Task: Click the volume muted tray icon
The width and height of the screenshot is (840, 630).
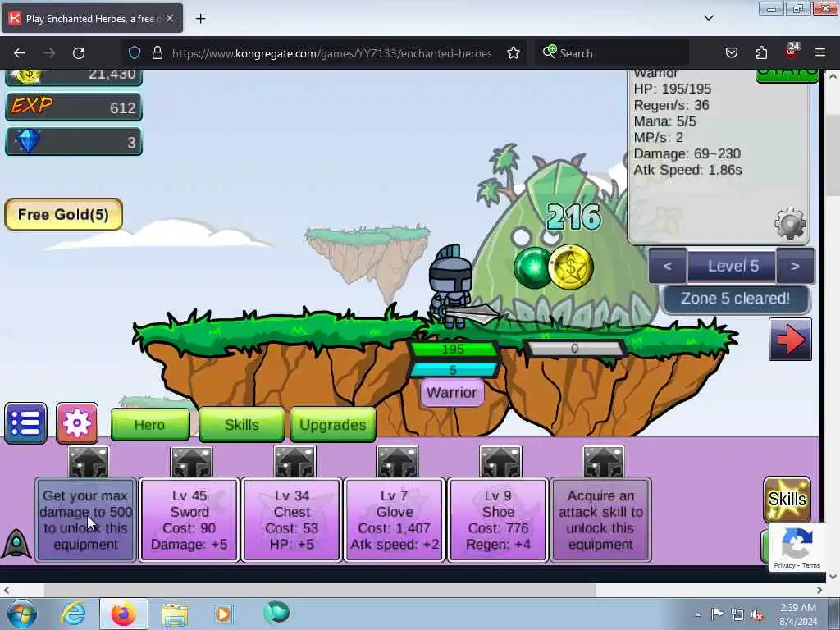Action: pos(757,614)
